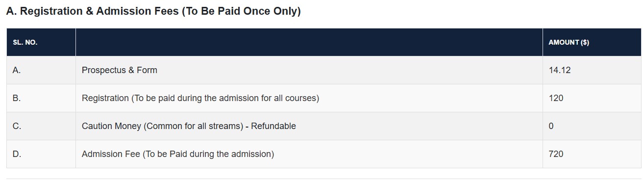The height and width of the screenshot is (182, 644).
Task: Select the 720 admission fee amount
Action: point(556,154)
